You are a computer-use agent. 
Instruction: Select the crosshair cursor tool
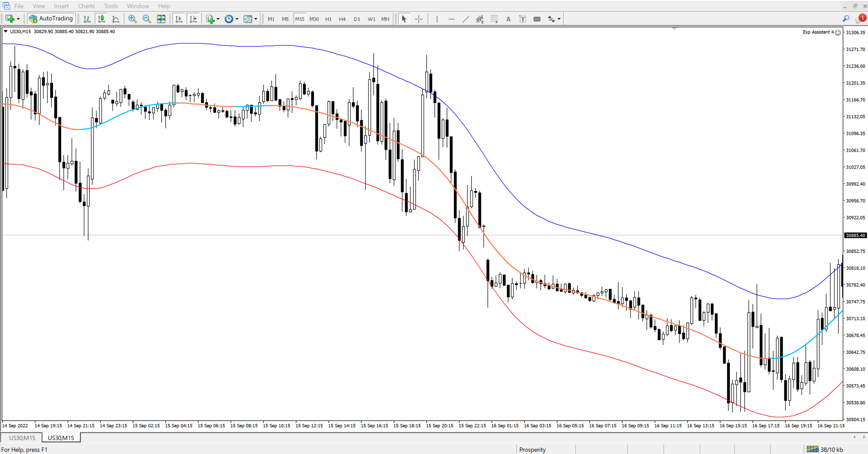click(x=419, y=19)
